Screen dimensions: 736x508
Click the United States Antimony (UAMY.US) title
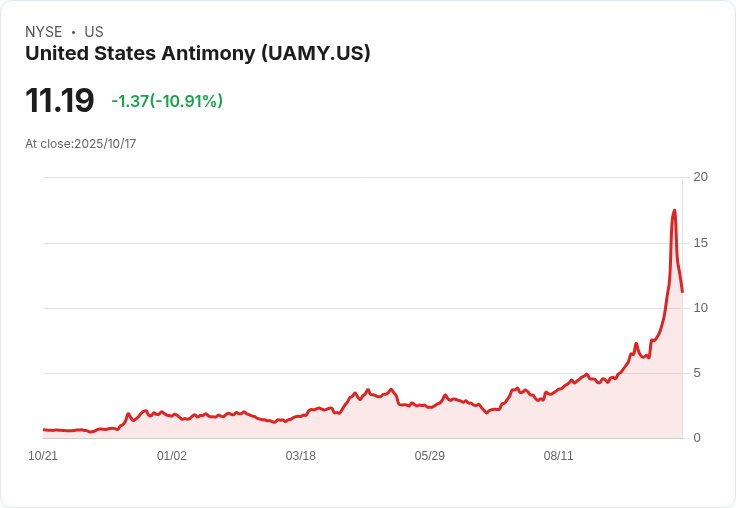click(x=198, y=54)
